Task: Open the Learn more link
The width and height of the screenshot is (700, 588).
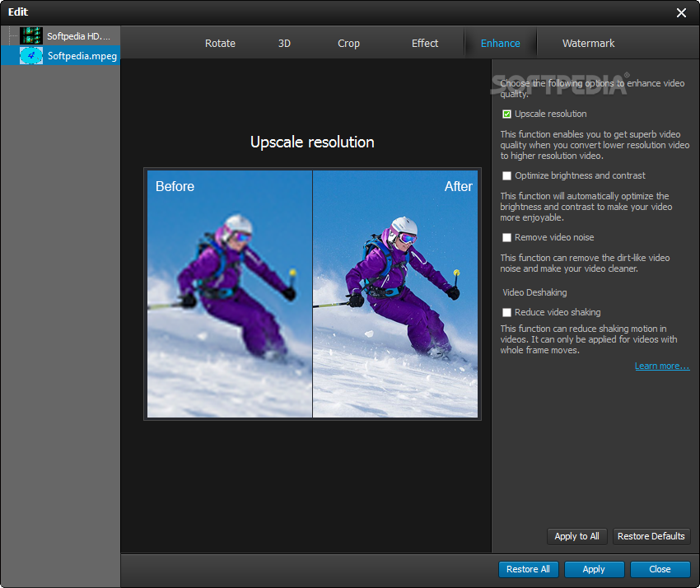Action: click(662, 366)
